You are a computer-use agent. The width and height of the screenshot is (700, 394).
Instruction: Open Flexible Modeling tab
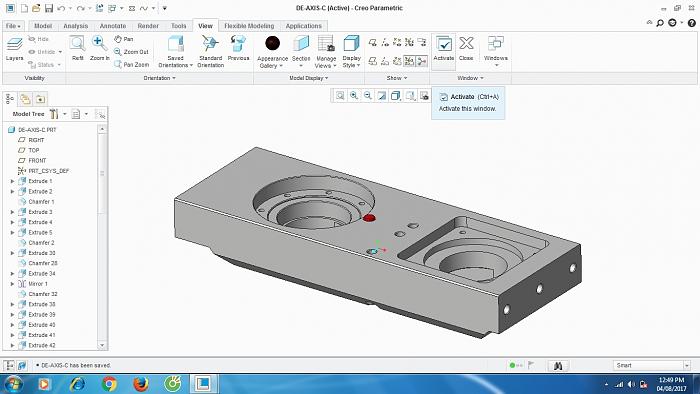coord(249,26)
